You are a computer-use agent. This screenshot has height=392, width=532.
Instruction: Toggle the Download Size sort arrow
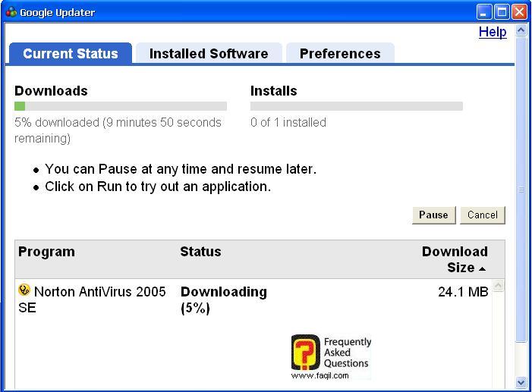482,269
